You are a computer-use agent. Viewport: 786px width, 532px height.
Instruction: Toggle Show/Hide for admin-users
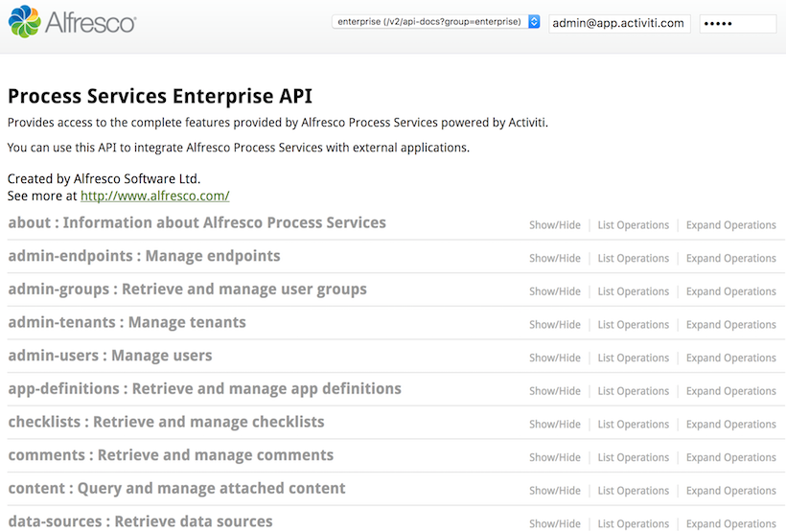pos(555,358)
